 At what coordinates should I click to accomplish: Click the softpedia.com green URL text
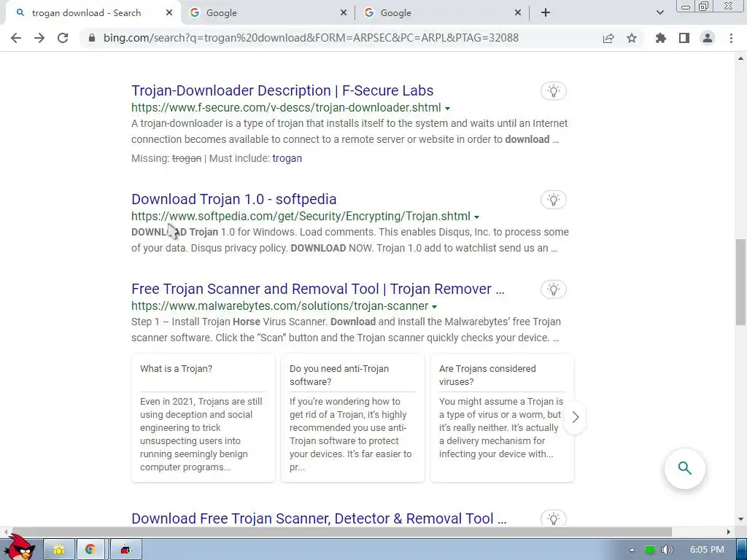tap(301, 216)
